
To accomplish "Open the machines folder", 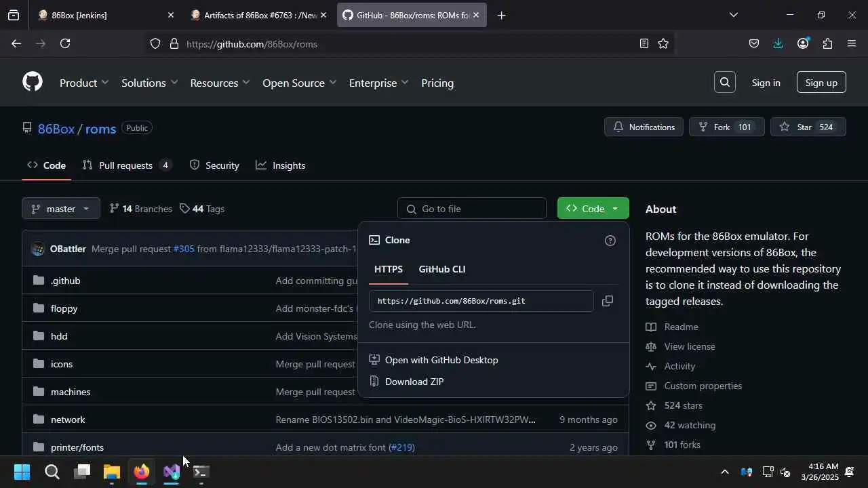I will 71,392.
